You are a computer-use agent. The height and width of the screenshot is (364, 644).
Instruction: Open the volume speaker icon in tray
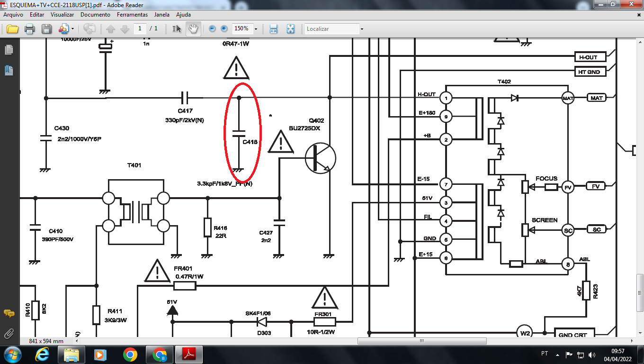coord(592,355)
